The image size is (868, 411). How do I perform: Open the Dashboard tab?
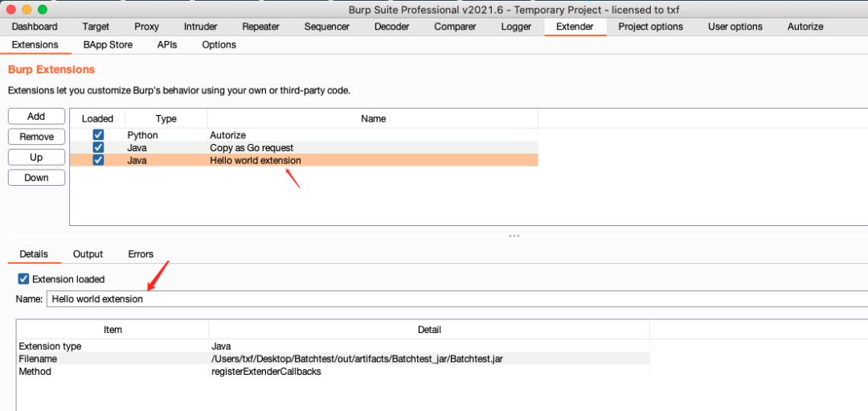[35, 27]
